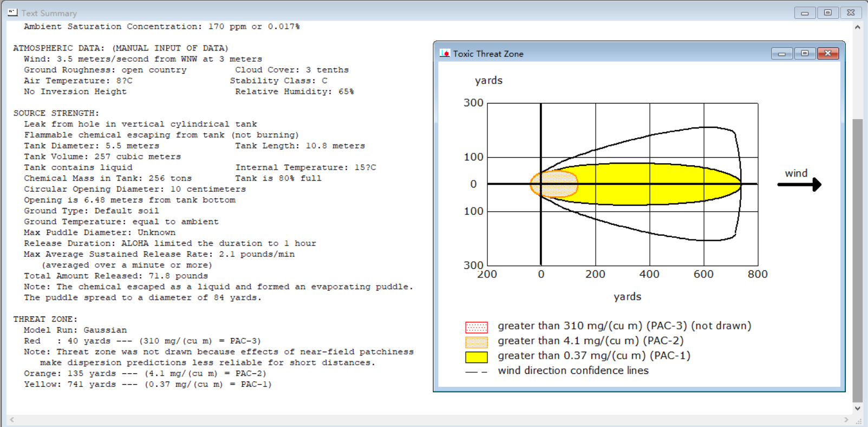Minimize the Text Summary window

[x=805, y=12]
